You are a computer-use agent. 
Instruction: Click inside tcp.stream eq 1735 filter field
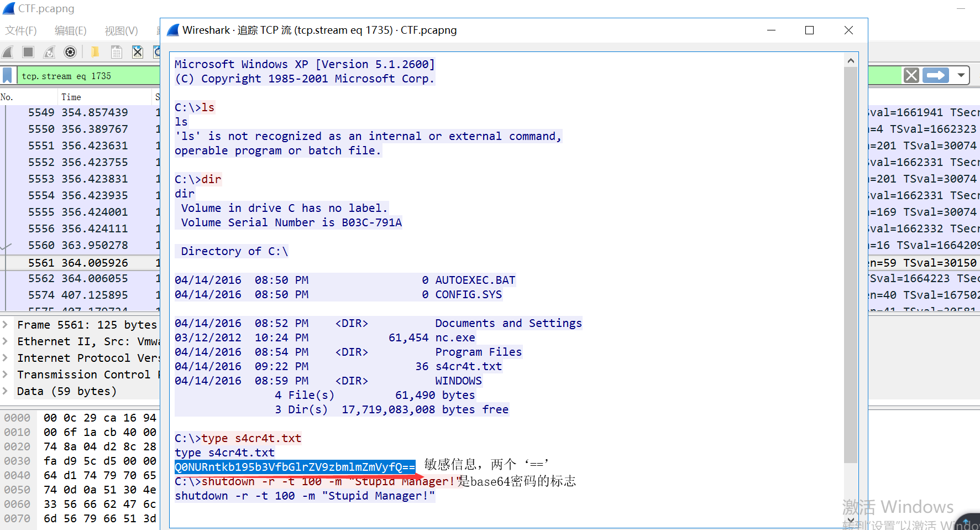coord(88,76)
